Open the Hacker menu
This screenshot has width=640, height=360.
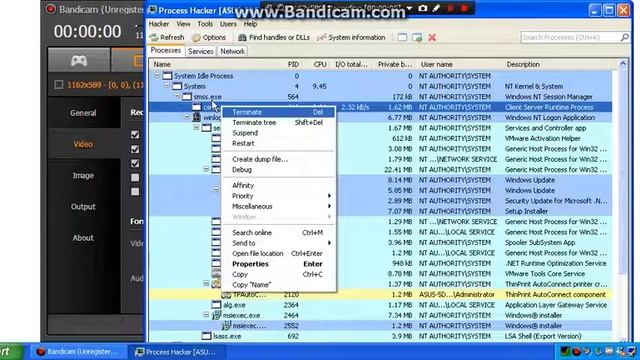point(159,24)
